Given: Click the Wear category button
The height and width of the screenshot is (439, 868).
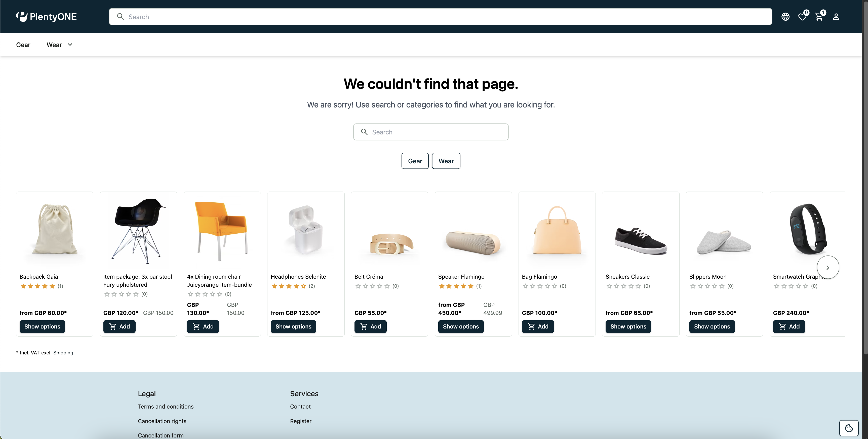Looking at the screenshot, I should coord(446,161).
